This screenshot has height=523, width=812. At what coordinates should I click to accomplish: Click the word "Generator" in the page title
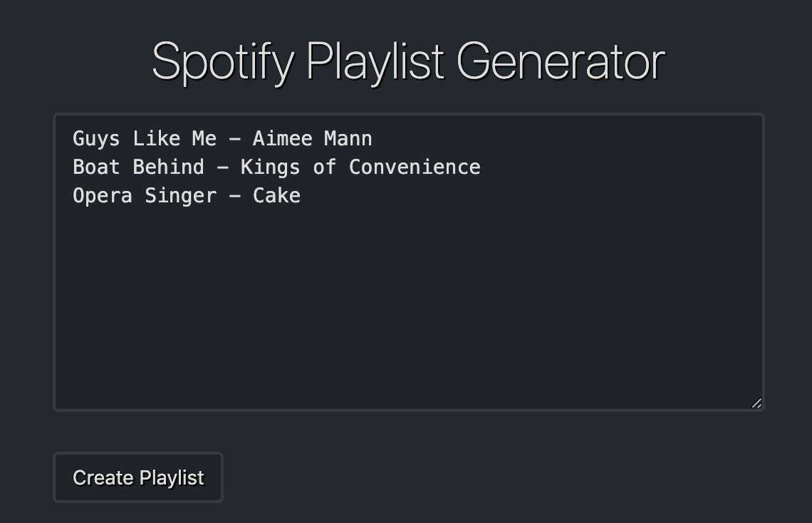coord(561,61)
